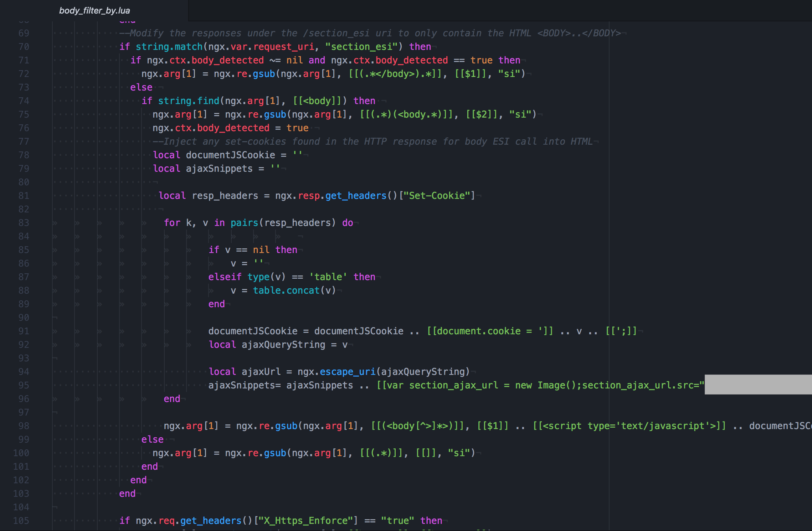Click 'new Image()' text on line 95

546,385
